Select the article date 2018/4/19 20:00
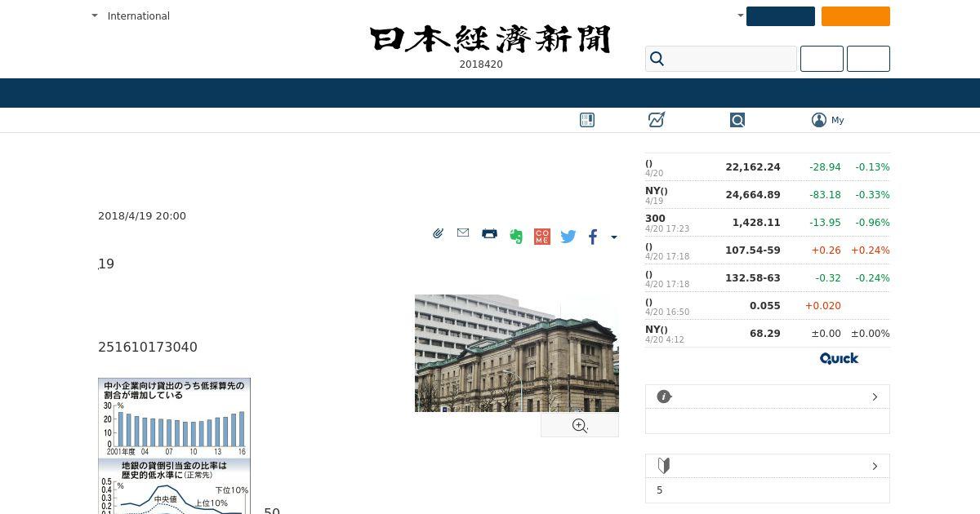This screenshot has width=980, height=514. 142,216
